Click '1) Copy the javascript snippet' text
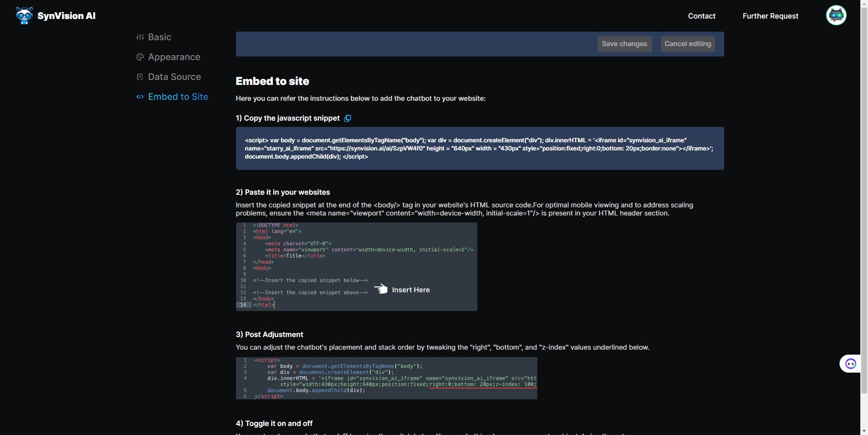This screenshot has width=868, height=435. tap(288, 118)
